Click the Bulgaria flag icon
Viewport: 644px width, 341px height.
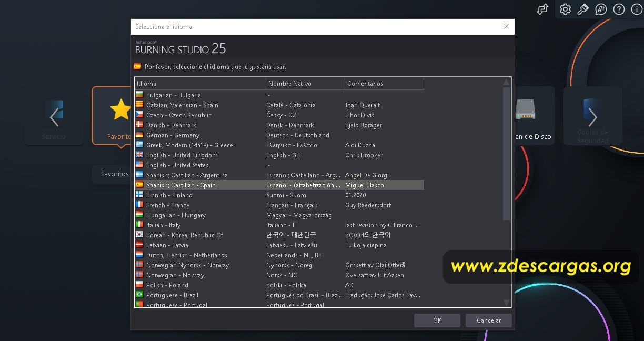tap(139, 95)
